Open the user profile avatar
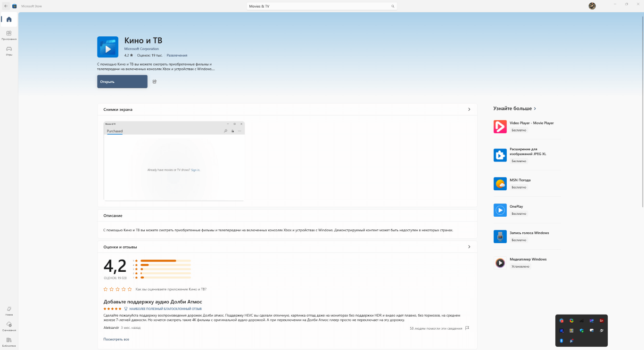The width and height of the screenshot is (644, 350). [x=592, y=6]
